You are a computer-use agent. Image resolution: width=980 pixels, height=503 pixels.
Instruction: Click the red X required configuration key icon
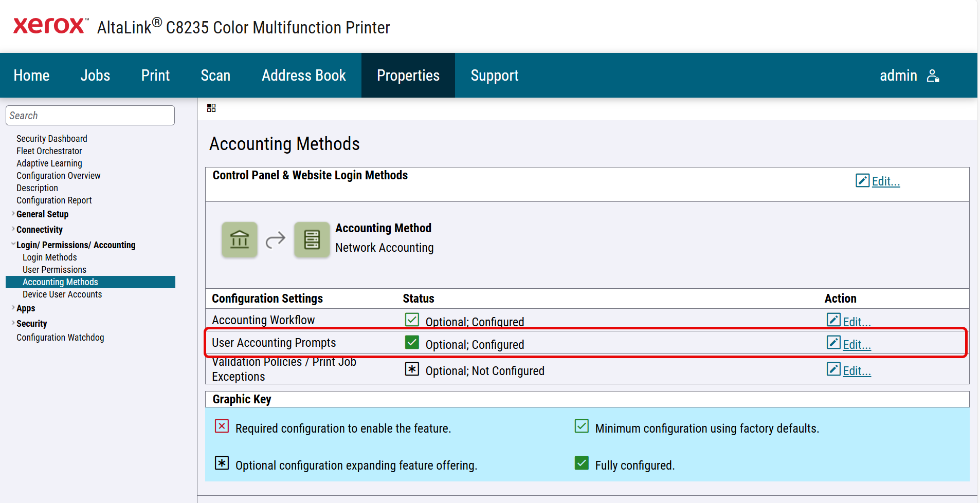click(222, 426)
